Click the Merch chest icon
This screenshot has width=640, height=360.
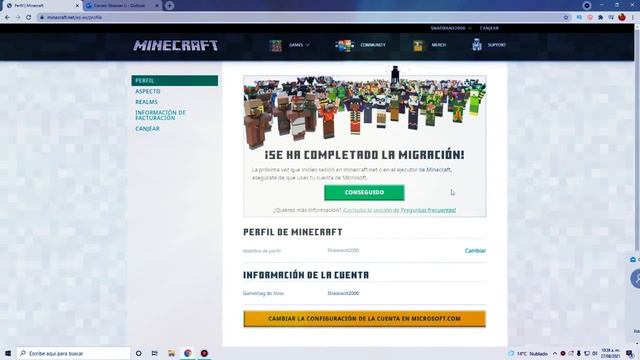(x=418, y=45)
